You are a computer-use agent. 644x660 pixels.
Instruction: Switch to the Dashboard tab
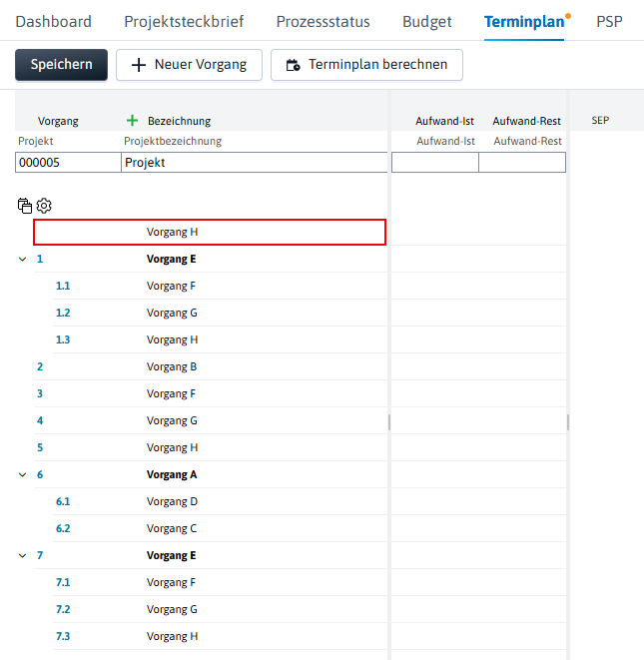click(54, 21)
